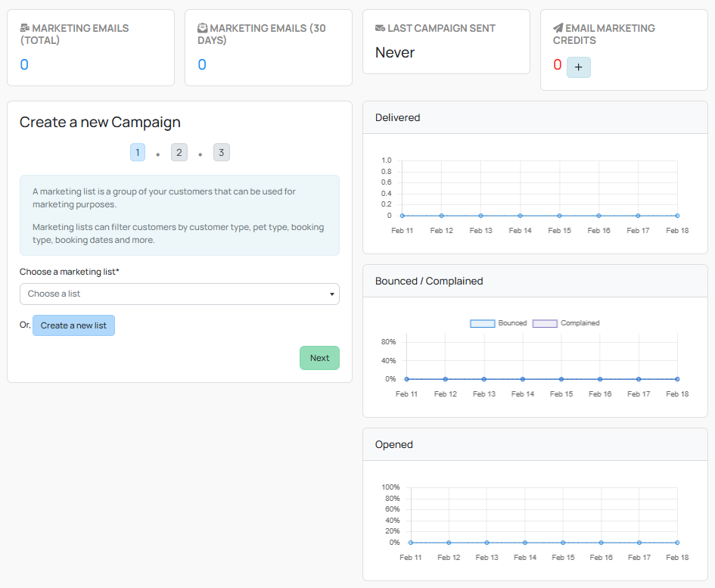Viewport: 715px width, 588px height.
Task: Jump to step 3 of the campaign wizard
Action: click(221, 152)
